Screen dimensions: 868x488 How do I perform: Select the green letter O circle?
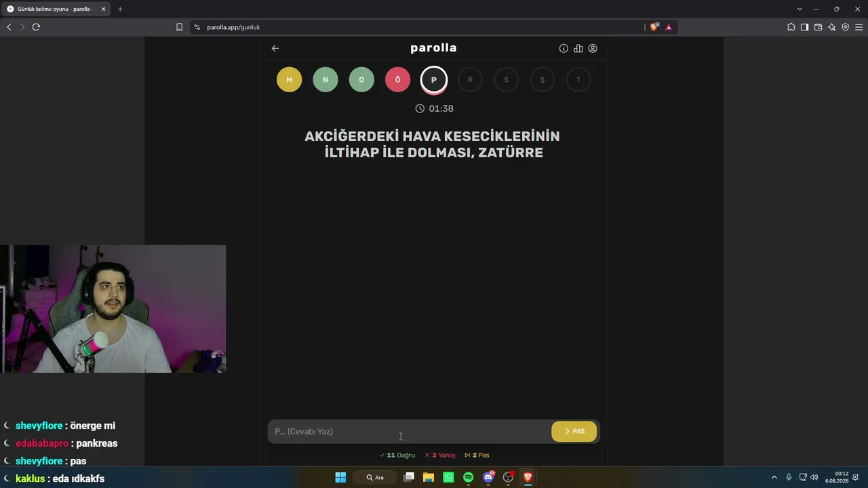(x=361, y=80)
